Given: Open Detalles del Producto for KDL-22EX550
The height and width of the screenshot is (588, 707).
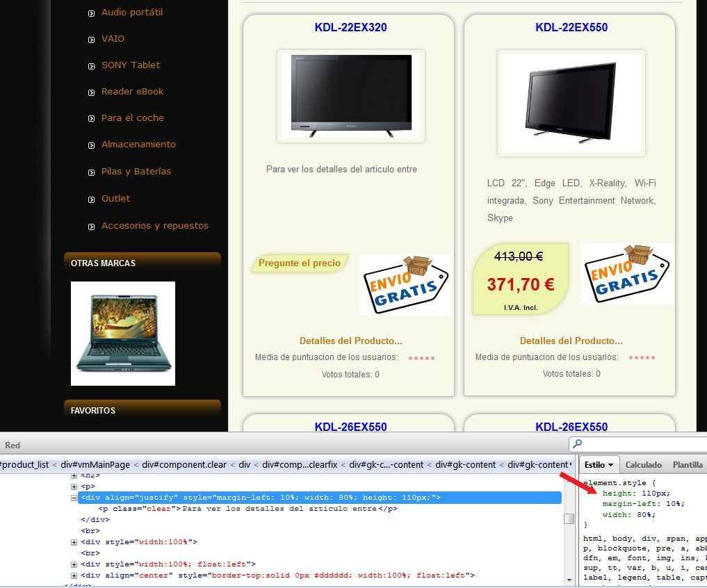Looking at the screenshot, I should coord(571,341).
